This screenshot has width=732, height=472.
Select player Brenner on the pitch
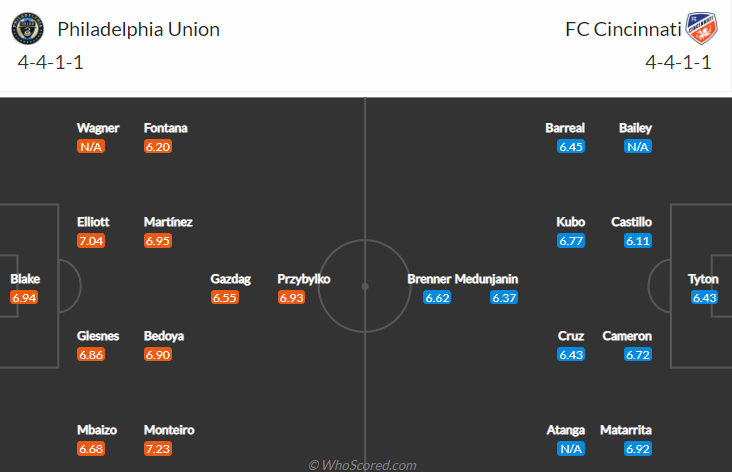[x=429, y=279]
